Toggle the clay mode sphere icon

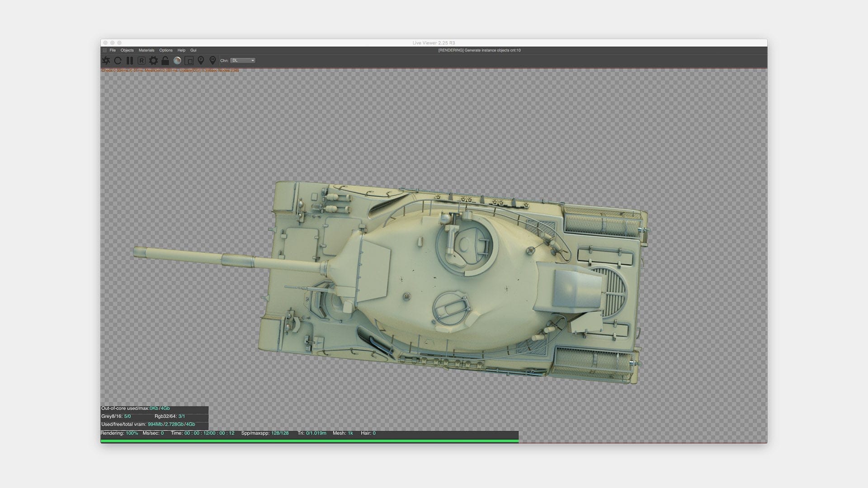click(x=177, y=61)
